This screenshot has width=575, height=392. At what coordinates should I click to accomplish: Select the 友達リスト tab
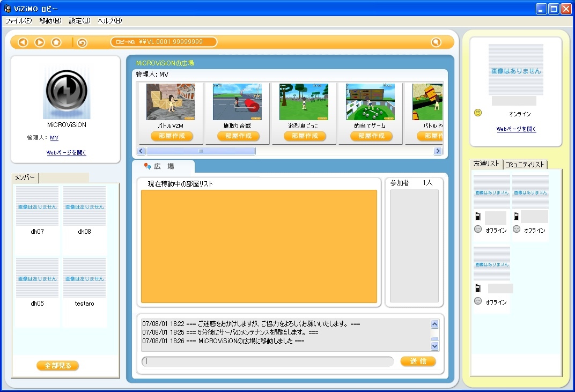coord(486,164)
